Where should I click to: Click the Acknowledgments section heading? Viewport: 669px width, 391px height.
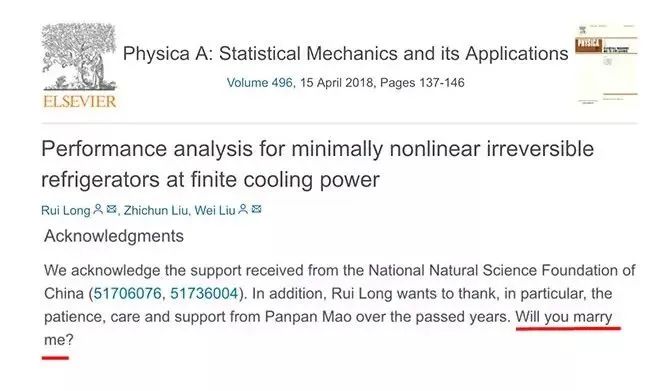114,236
